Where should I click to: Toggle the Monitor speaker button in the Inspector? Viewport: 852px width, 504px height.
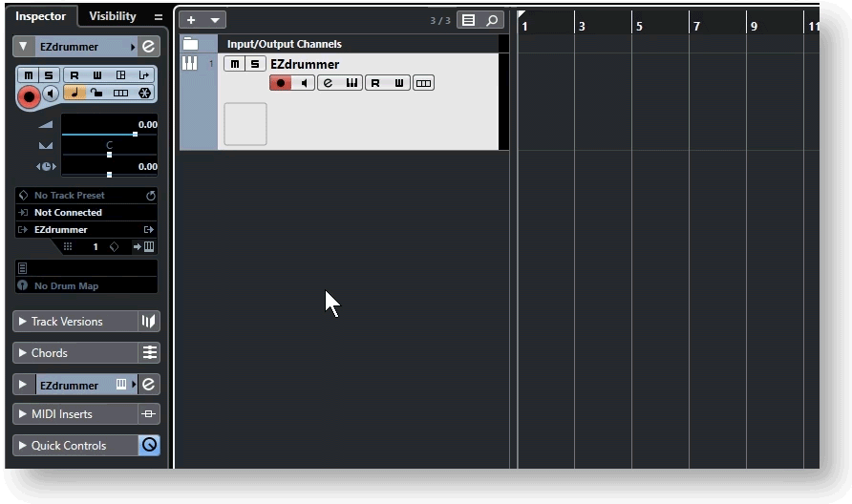(51, 94)
